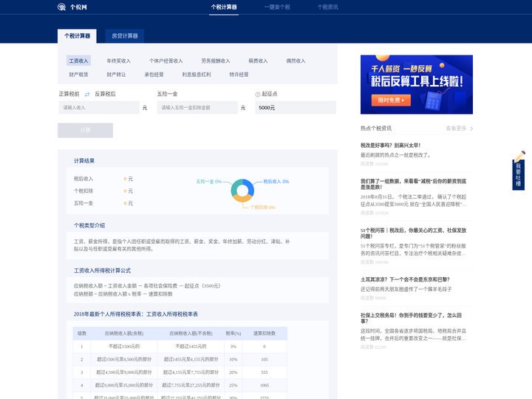The width and height of the screenshot is (532, 399).
Task: Select the 利息股息红利 income type
Action: [x=196, y=75]
